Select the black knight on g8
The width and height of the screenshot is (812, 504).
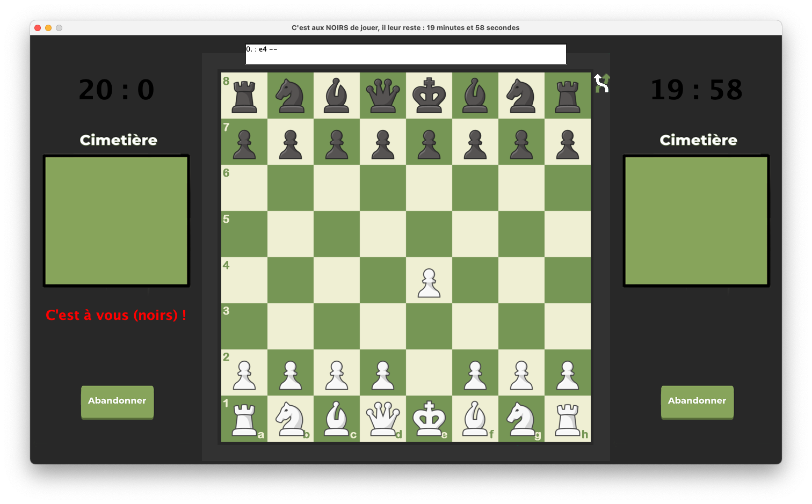[521, 96]
